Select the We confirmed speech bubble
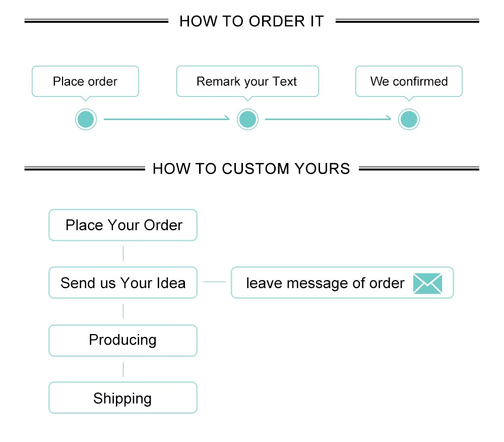Viewport: 504px width, 442px height. (x=409, y=81)
